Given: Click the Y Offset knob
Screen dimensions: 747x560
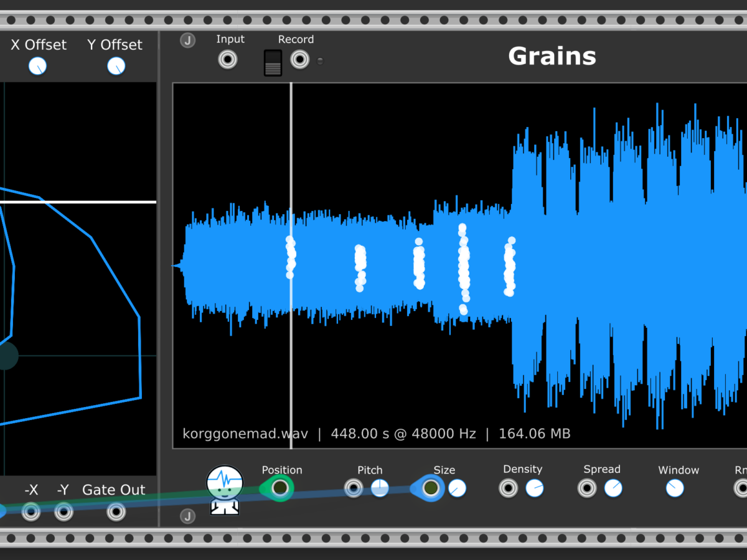Looking at the screenshot, I should (116, 66).
